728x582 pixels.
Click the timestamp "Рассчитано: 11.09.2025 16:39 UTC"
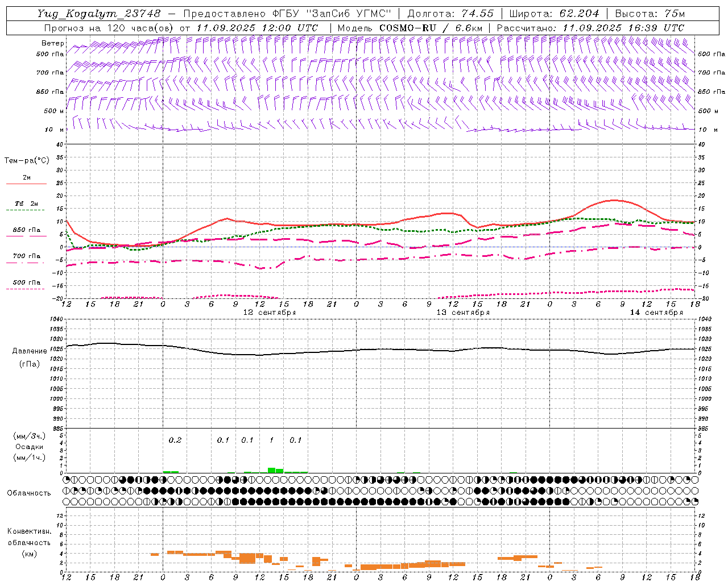click(x=590, y=28)
